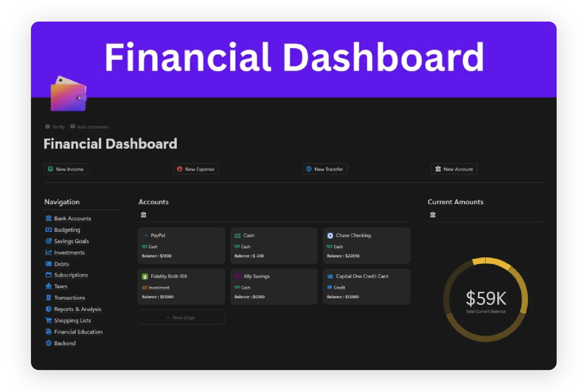Click the Add comment speech bubble icon
The height and width of the screenshot is (392, 588).
click(x=73, y=126)
